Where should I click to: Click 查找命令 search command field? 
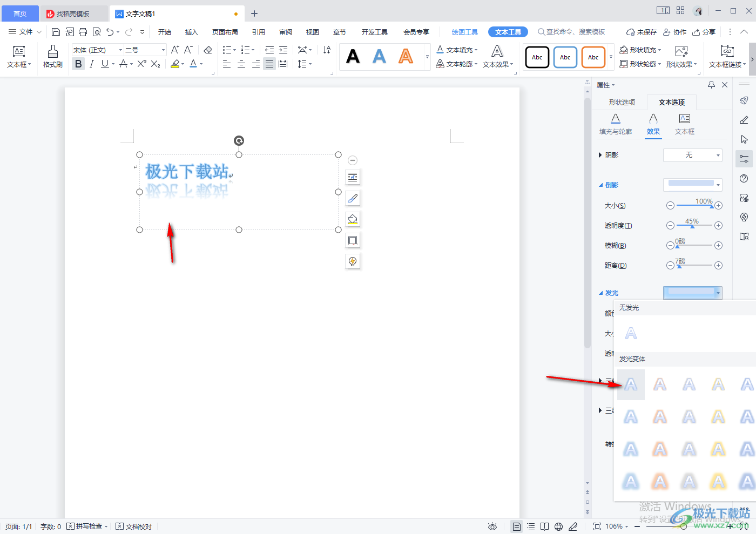571,32
